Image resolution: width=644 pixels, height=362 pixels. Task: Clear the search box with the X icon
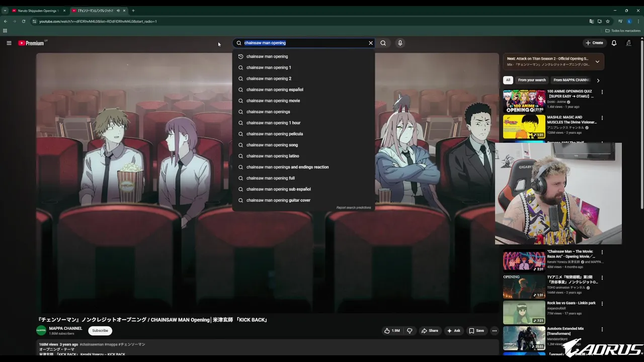pyautogui.click(x=371, y=43)
